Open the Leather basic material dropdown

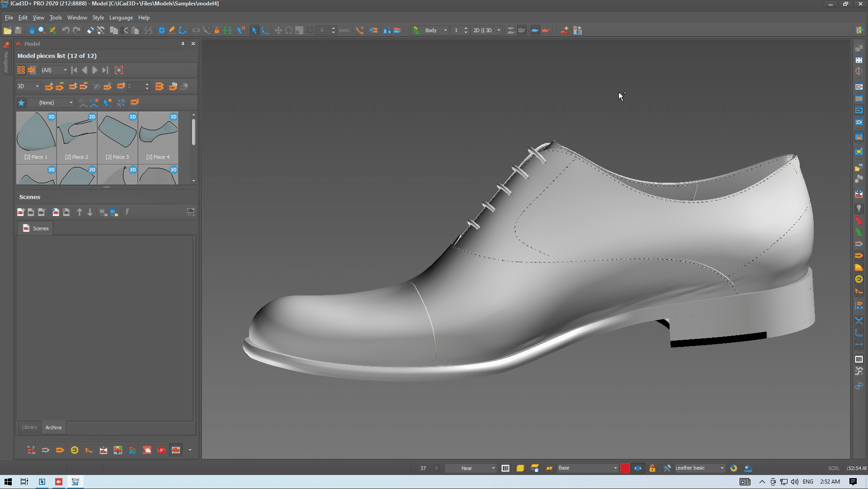[x=722, y=468]
